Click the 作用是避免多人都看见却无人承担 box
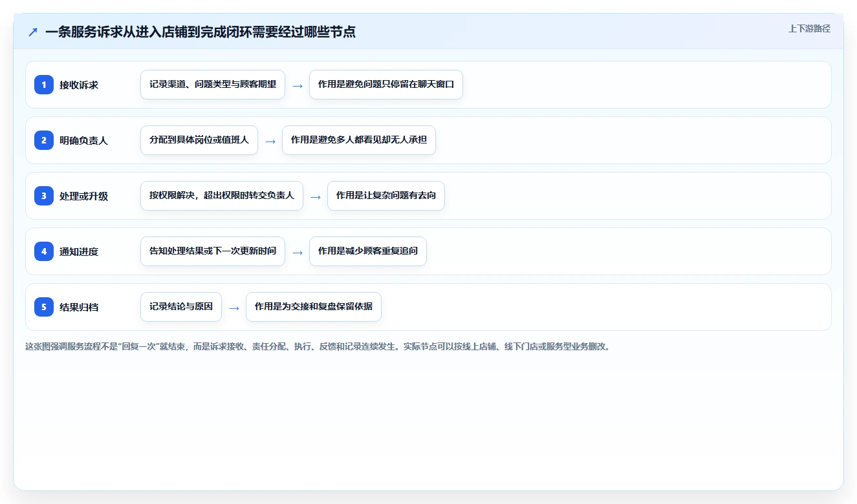This screenshot has height=504, width=857. click(x=359, y=140)
